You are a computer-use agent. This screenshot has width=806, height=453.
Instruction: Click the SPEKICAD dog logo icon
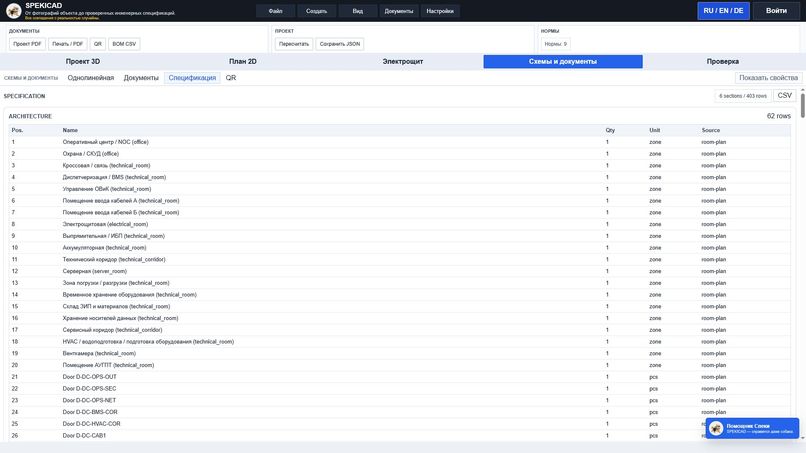(x=13, y=10)
